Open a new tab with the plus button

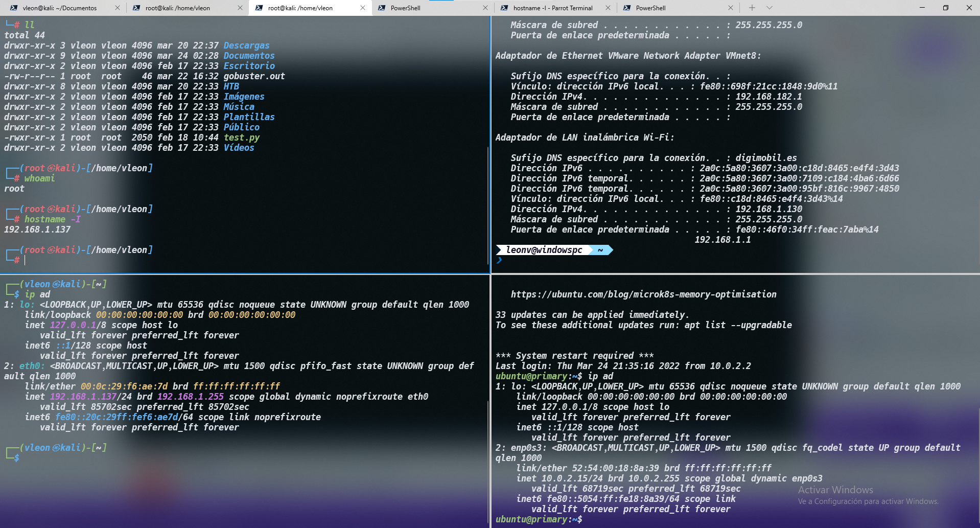pos(752,8)
